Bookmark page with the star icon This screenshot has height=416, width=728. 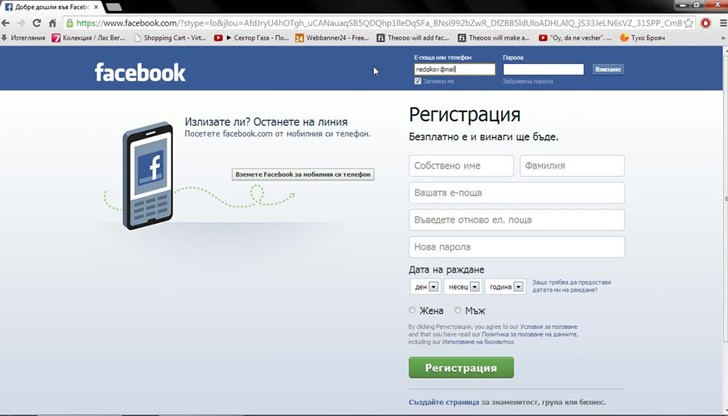691,22
